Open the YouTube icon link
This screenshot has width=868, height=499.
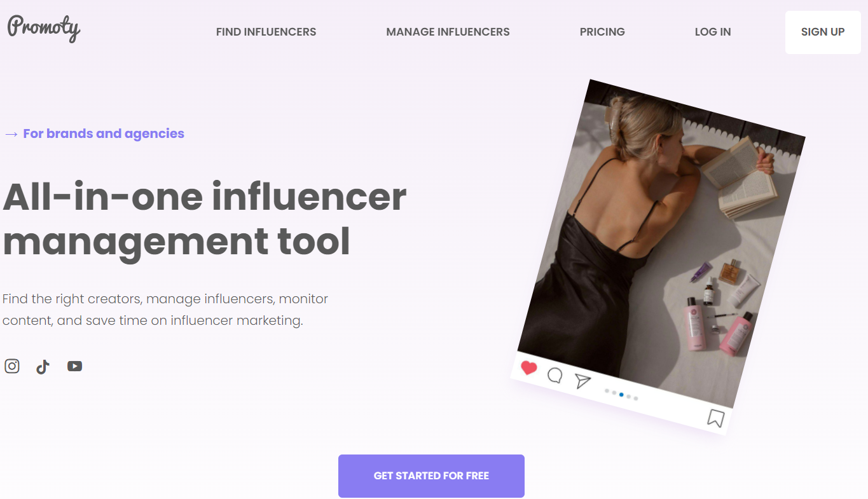[75, 366]
